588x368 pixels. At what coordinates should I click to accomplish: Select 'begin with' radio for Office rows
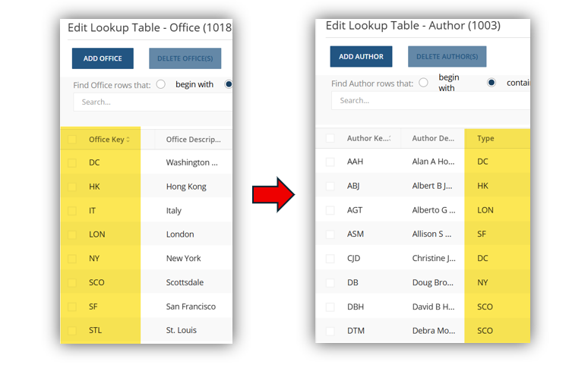[x=161, y=84]
